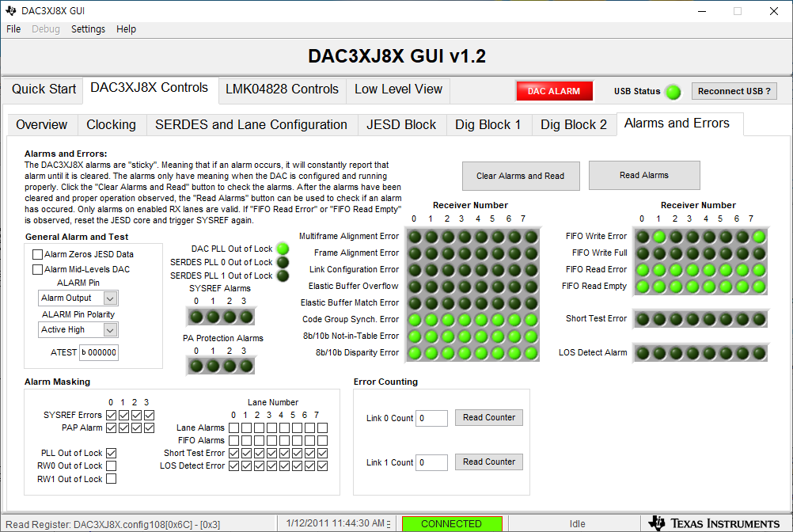Toggle FIFO Alarms mask for lane 7

(x=322, y=440)
